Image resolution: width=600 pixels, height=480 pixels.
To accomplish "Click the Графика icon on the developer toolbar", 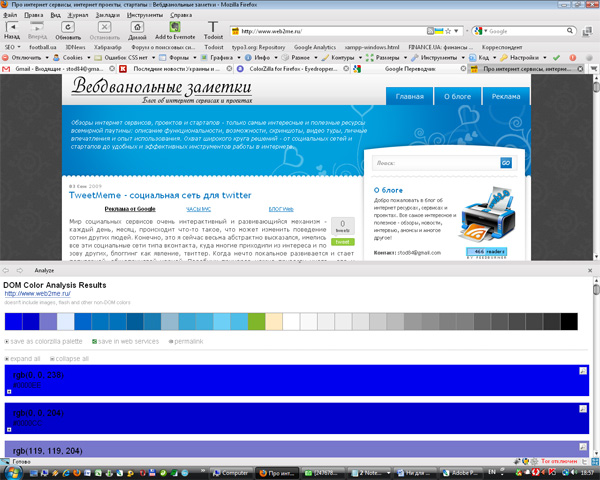I will tap(204, 58).
